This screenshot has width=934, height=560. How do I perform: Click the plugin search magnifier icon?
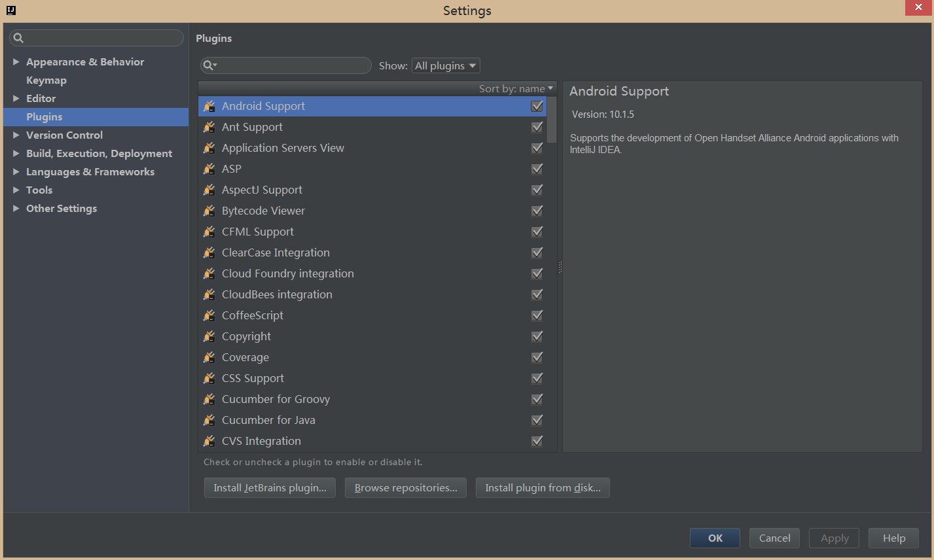pos(209,65)
